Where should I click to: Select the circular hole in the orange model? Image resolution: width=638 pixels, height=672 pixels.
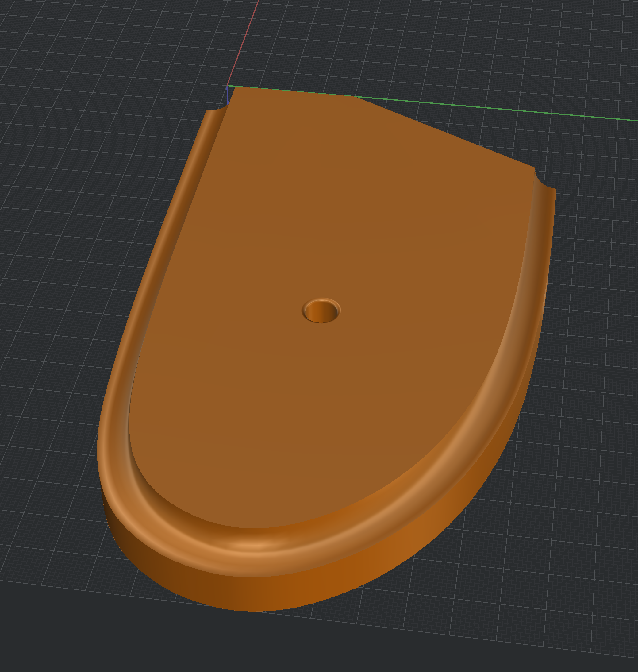tap(321, 311)
